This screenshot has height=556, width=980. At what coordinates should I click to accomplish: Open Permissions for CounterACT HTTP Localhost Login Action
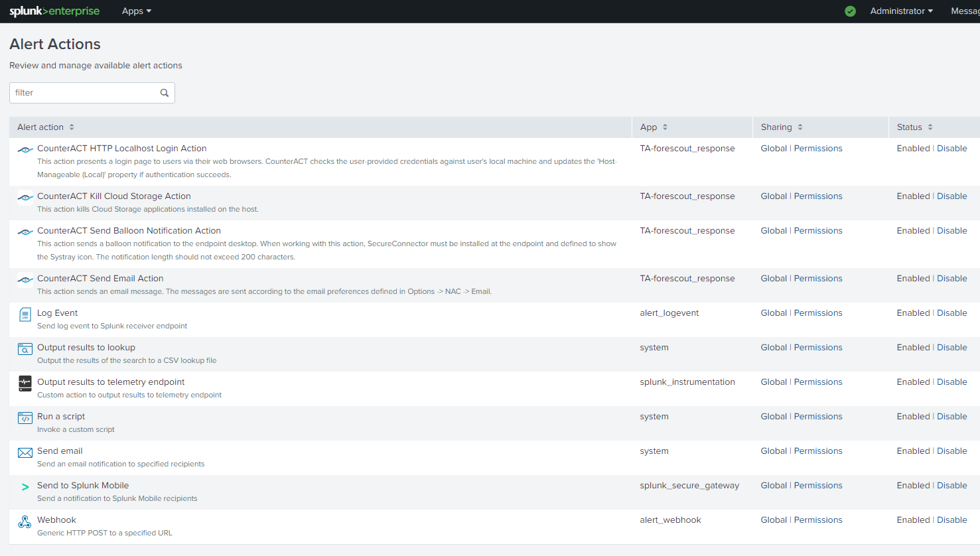pos(818,149)
